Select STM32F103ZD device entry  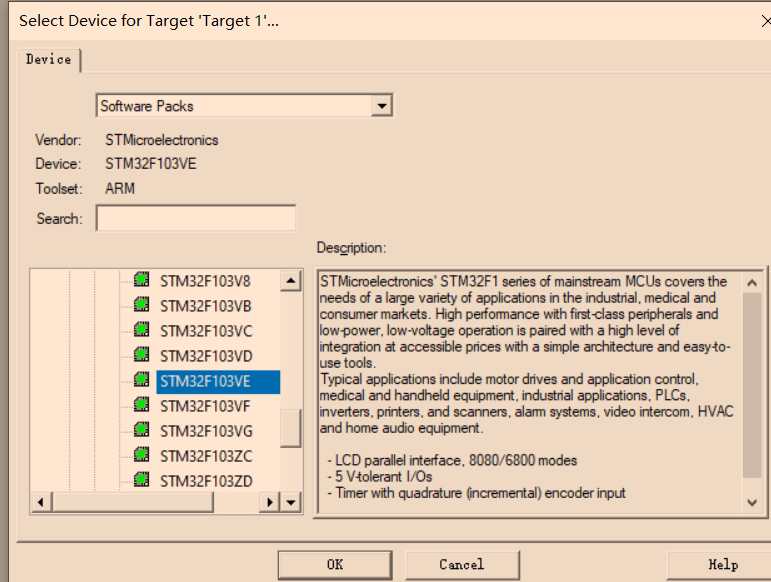206,481
